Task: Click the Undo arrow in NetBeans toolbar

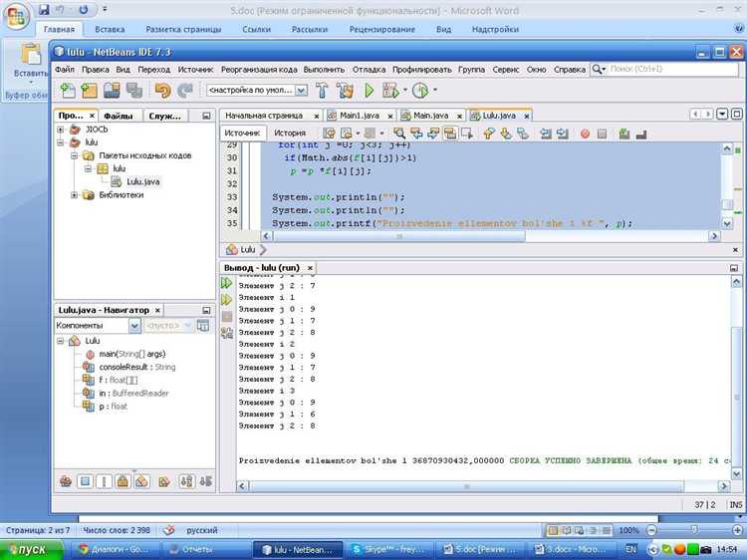Action: pos(162,91)
